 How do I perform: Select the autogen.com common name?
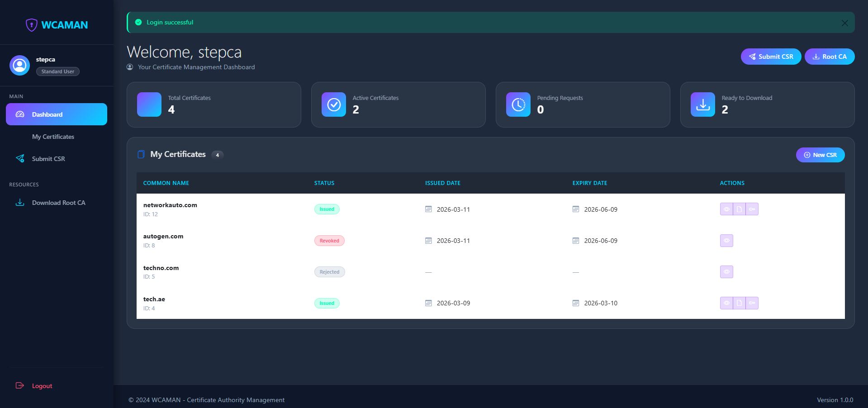click(x=163, y=236)
